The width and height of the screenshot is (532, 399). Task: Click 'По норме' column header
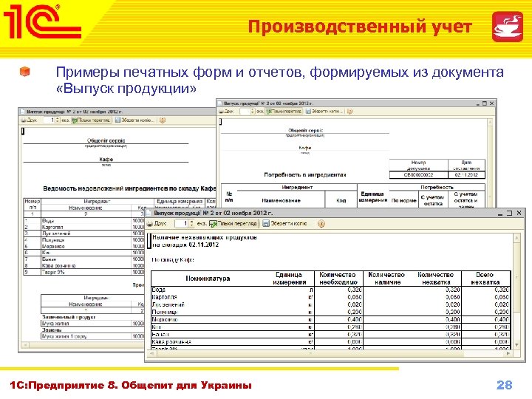[x=403, y=200]
